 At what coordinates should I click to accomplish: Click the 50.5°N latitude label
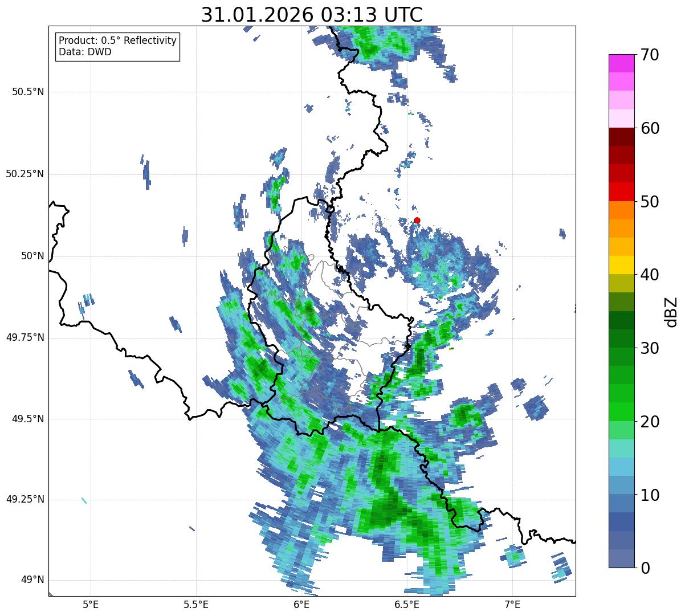tap(28, 92)
